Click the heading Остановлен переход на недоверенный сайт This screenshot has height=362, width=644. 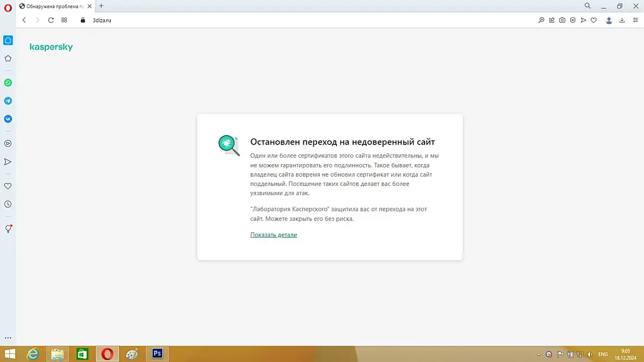coord(343,142)
